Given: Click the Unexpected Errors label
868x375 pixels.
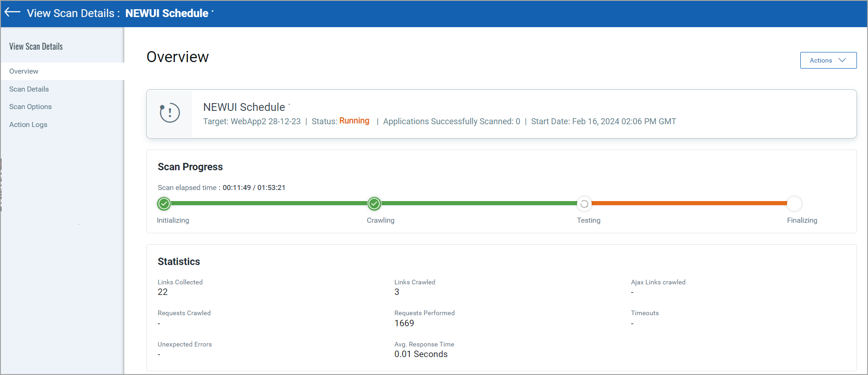Looking at the screenshot, I should click(x=185, y=344).
